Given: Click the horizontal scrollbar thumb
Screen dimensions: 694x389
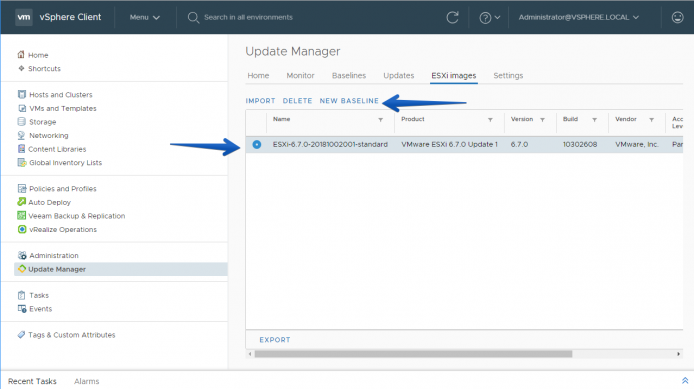Looking at the screenshot, I should click(413, 354).
